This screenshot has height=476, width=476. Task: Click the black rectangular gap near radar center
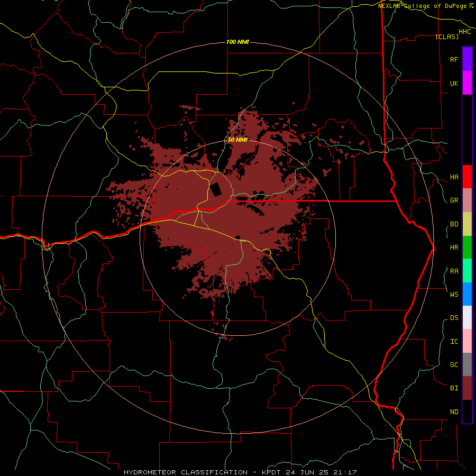(216, 189)
